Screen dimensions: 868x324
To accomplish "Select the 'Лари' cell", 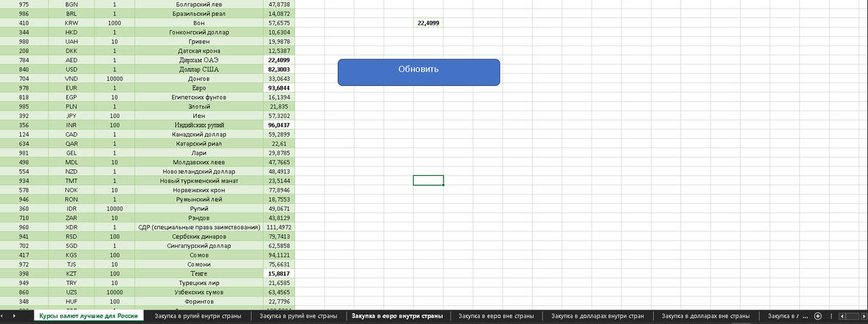I will point(199,153).
